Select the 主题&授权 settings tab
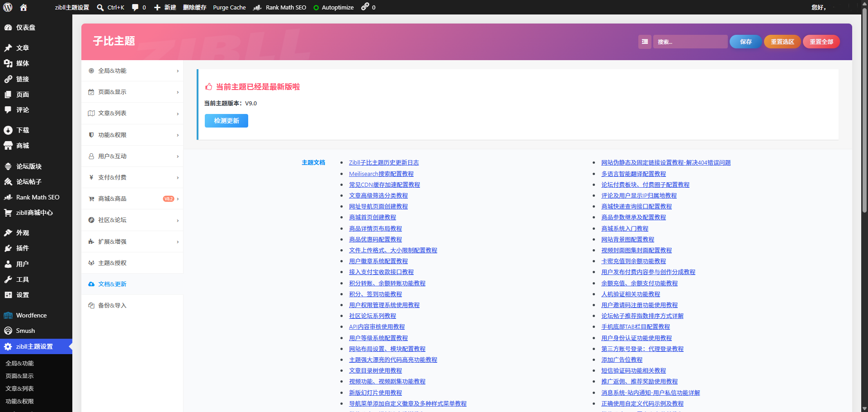This screenshot has width=868, height=412. click(x=132, y=263)
